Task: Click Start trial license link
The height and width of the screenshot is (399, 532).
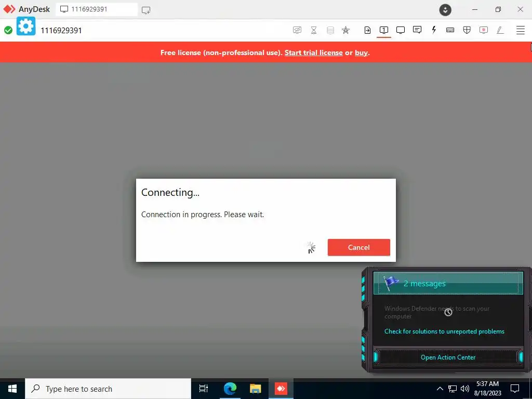Action: (x=313, y=52)
